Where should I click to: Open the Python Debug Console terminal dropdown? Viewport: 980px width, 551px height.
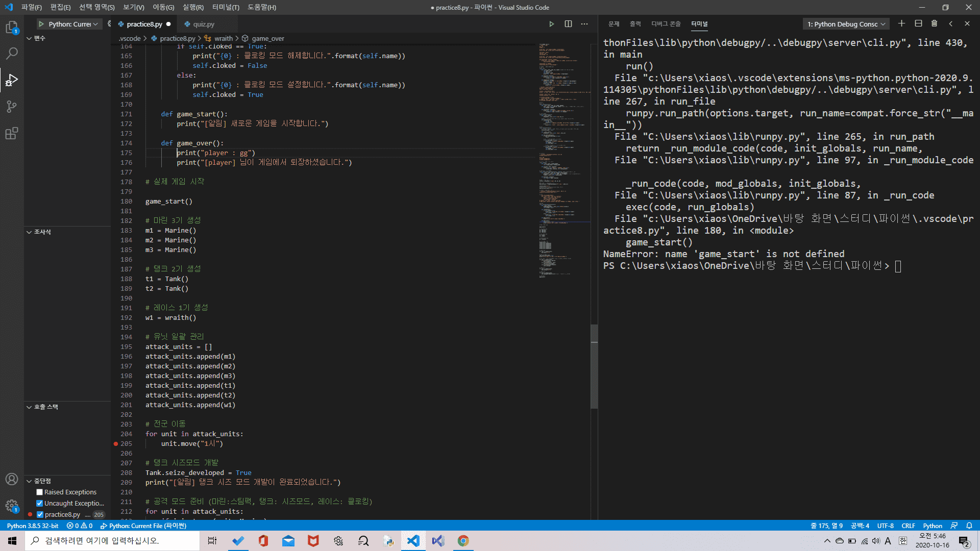tap(846, 24)
